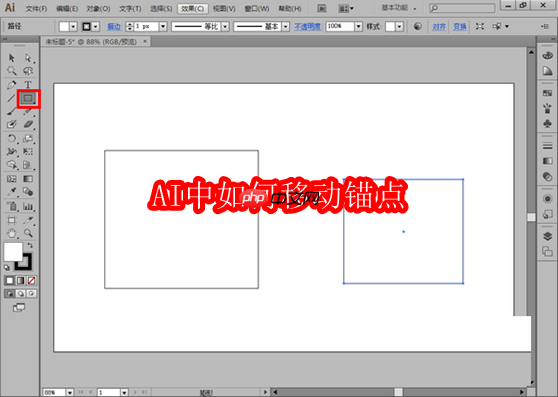Select the Blob Brush tool
This screenshot has height=397, width=558.
point(11,125)
